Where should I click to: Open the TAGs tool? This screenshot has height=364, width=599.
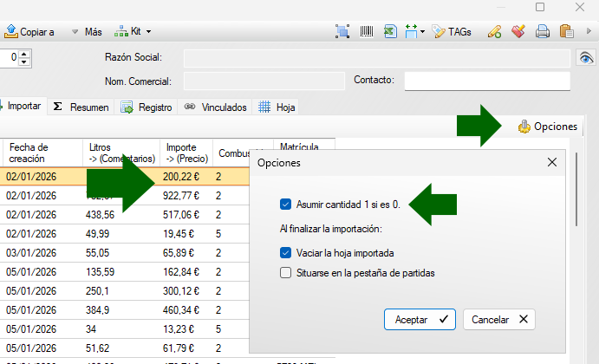(452, 32)
